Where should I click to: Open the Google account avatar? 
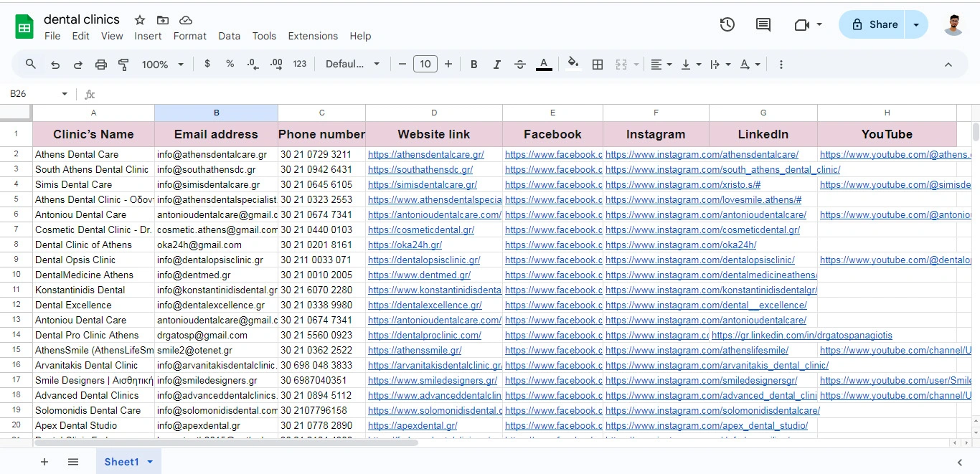point(953,24)
